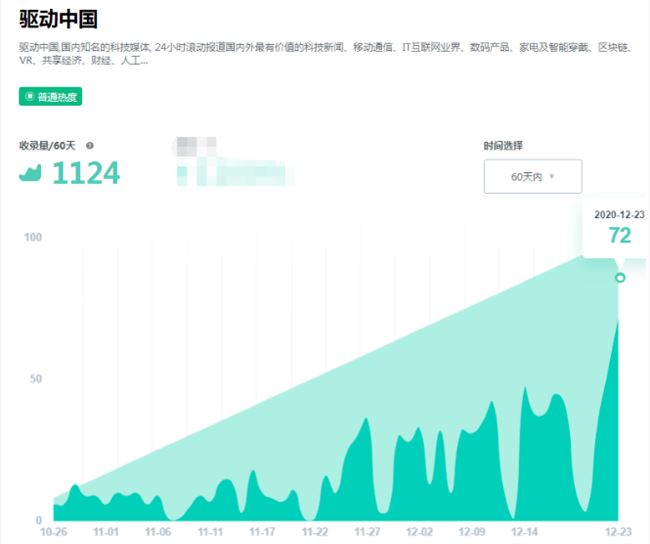The height and width of the screenshot is (544, 650).
Task: Click the 11-17 x-axis date label
Action: 262,532
